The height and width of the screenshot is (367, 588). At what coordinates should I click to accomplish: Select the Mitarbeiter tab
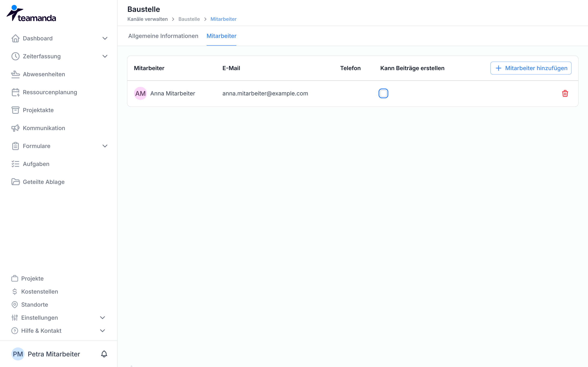[x=221, y=36]
